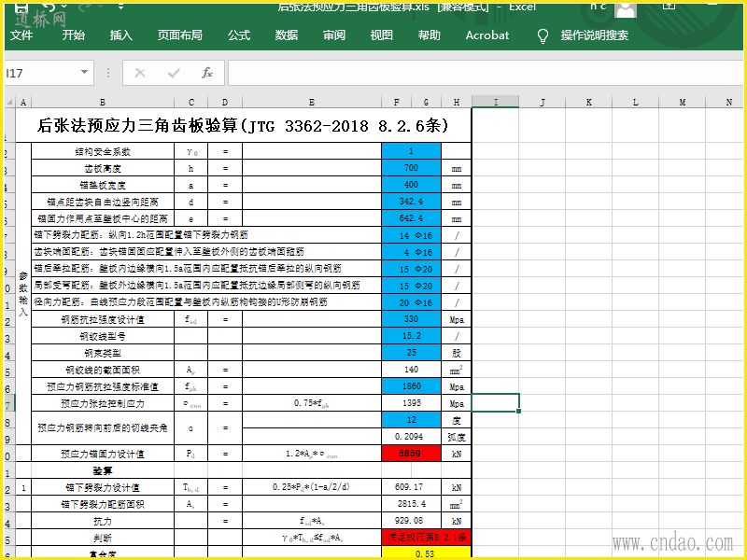Switch to the 视图 tab
The height and width of the screenshot is (560, 747).
[382, 35]
